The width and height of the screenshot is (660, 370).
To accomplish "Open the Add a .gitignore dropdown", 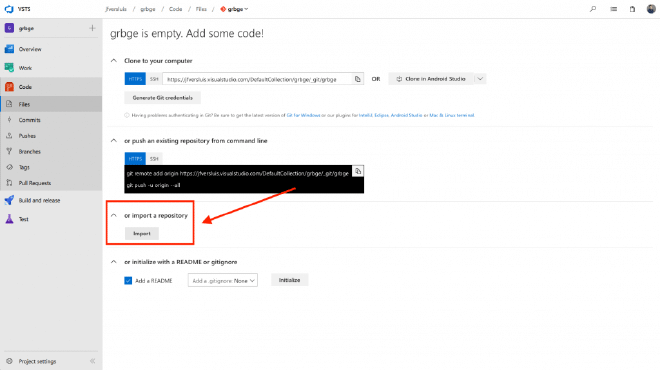I will click(223, 280).
